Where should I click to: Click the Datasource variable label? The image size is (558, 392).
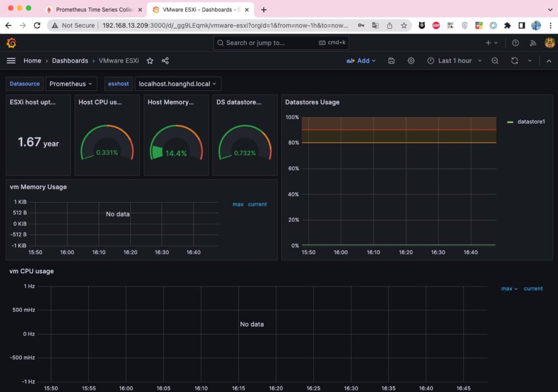tap(25, 84)
